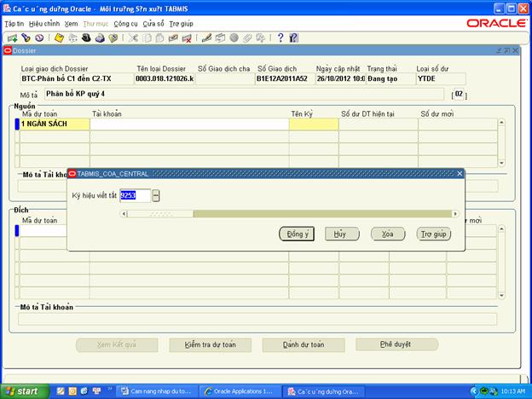Click the Windows start button

coord(23,391)
